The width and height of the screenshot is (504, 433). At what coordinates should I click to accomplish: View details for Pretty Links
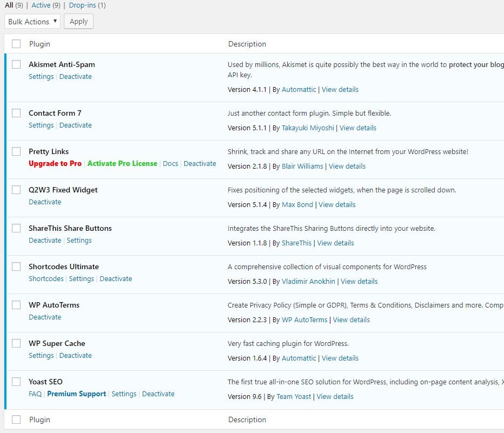(347, 166)
